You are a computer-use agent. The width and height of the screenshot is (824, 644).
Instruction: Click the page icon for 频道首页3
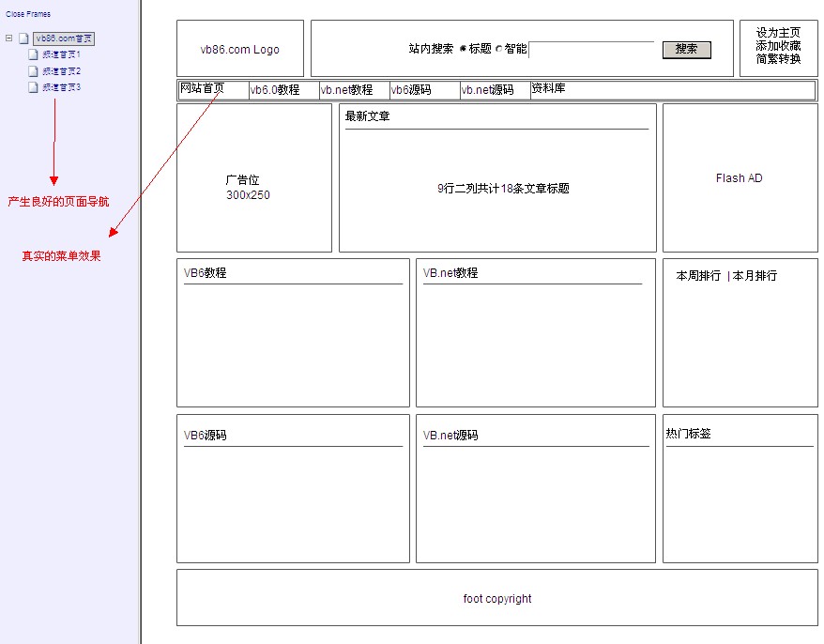tap(33, 87)
